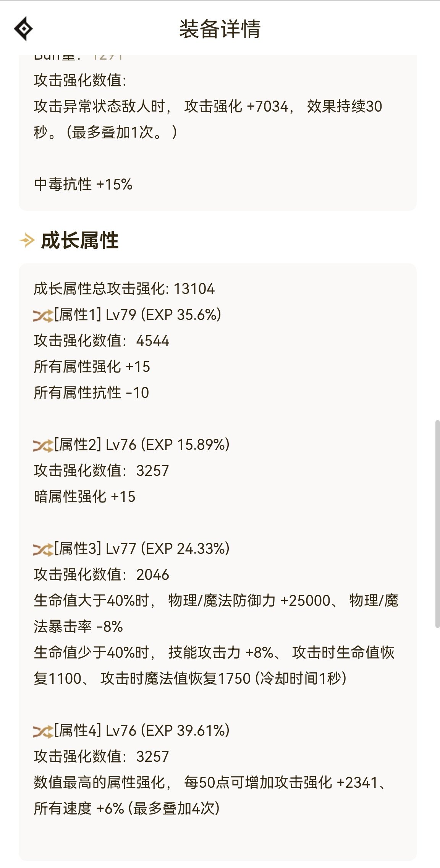Image resolution: width=440 pixels, height=868 pixels.
Task: Click the shuffle icon beside 属性3
Action: click(x=43, y=550)
